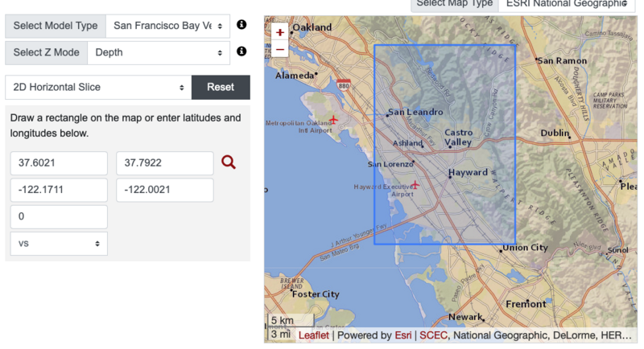Open the vs property dropdown
The width and height of the screenshot is (644, 349).
59,244
